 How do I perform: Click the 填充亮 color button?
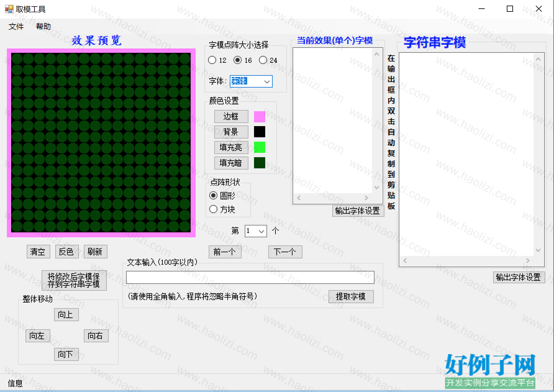tap(231, 147)
